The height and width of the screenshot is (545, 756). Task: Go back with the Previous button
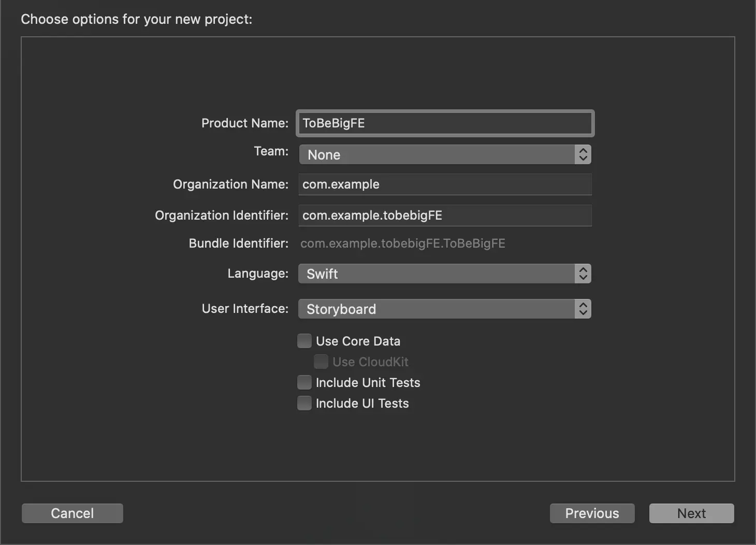tap(592, 513)
